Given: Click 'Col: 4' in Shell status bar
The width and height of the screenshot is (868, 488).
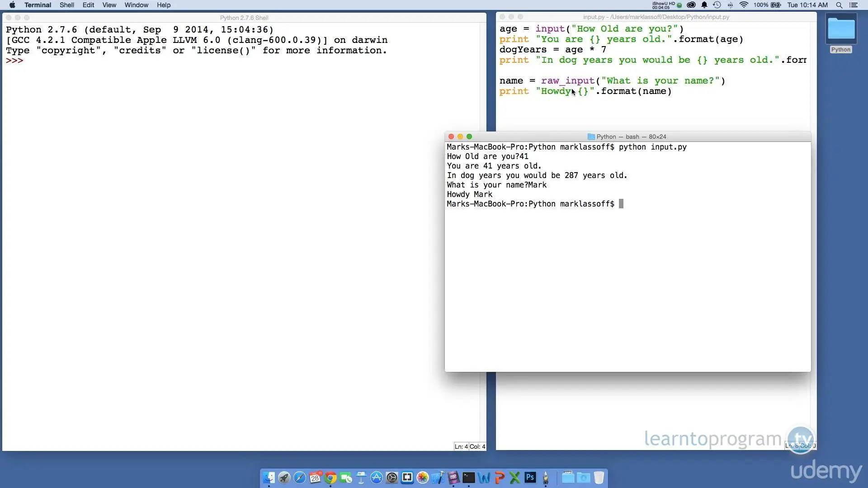Looking at the screenshot, I should (477, 446).
